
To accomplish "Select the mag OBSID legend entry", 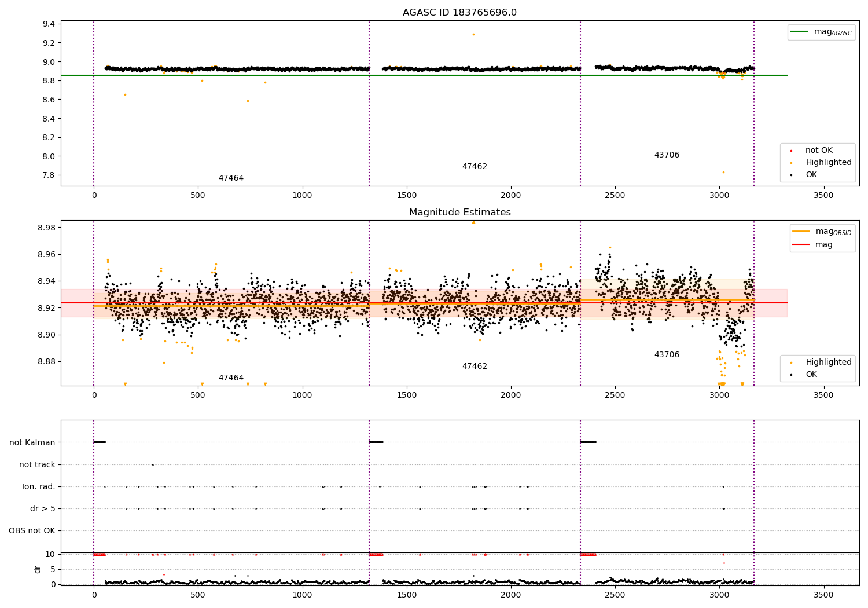I will (822, 232).
